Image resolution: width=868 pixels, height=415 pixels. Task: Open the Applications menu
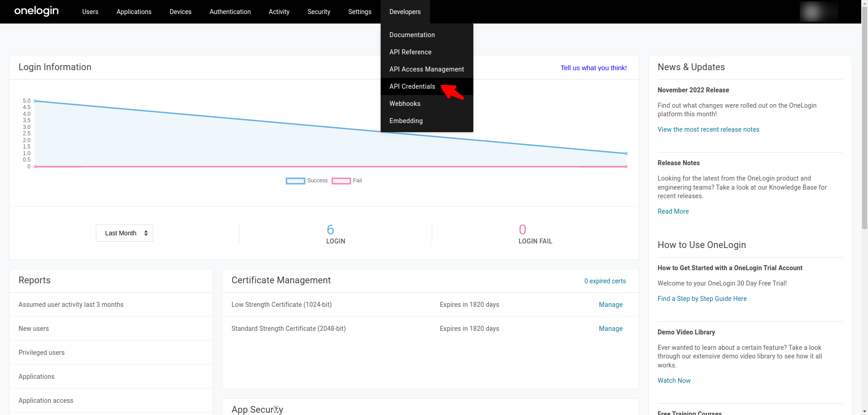pyautogui.click(x=134, y=12)
